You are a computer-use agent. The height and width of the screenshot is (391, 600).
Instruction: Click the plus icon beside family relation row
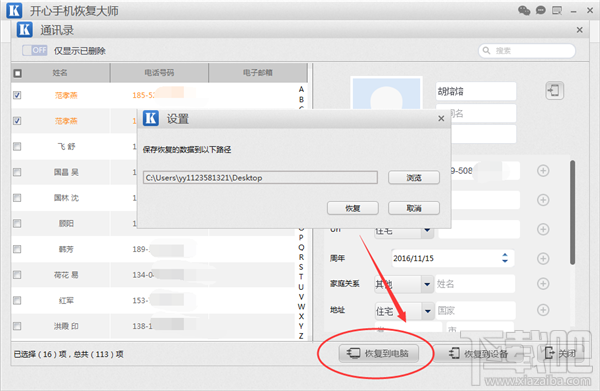point(543,284)
